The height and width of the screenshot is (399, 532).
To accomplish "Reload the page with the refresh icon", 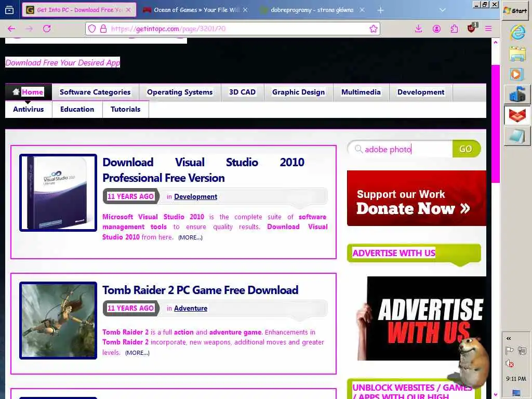I will click(47, 29).
